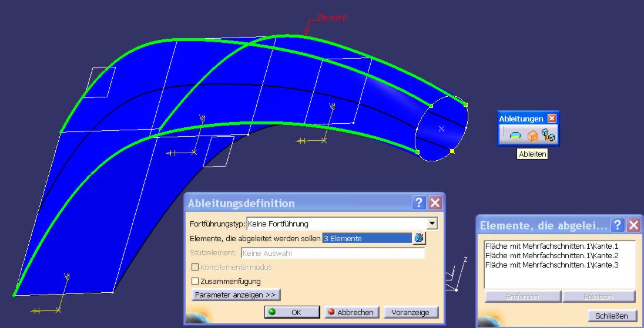Close the Ableitungsdefinition dialog
The width and height of the screenshot is (644, 328).
[x=435, y=202]
